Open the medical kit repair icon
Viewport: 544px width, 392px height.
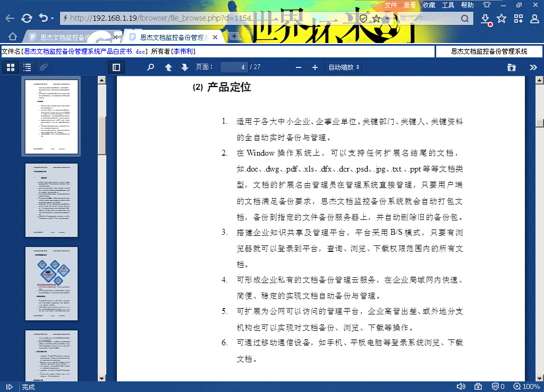[478, 387]
